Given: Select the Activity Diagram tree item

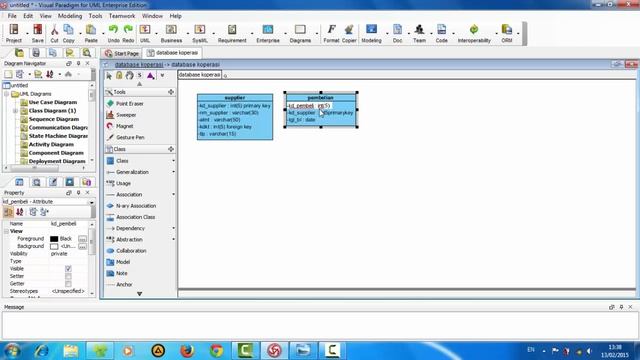Looking at the screenshot, I should pos(51,144).
